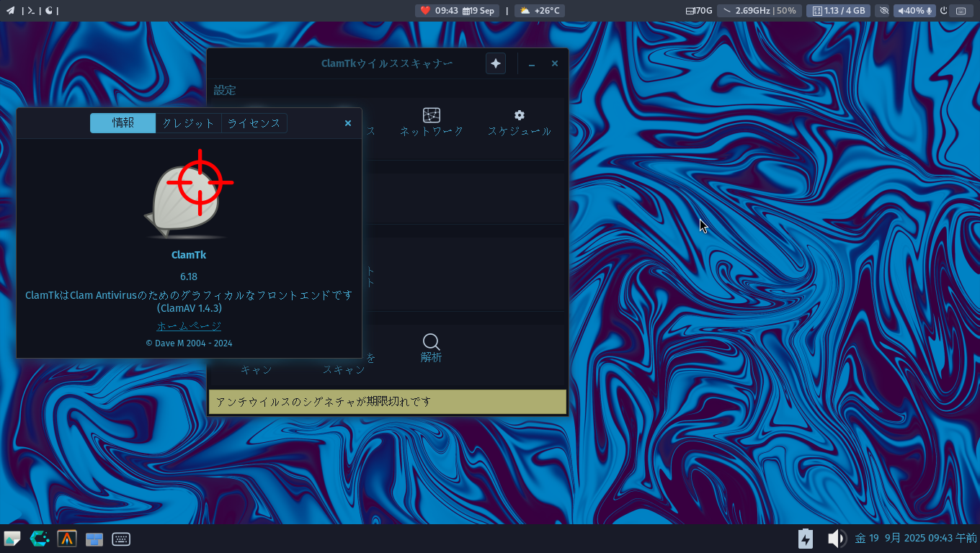Open the blue windows icon in bottom taskbar

pyautogui.click(x=94, y=539)
